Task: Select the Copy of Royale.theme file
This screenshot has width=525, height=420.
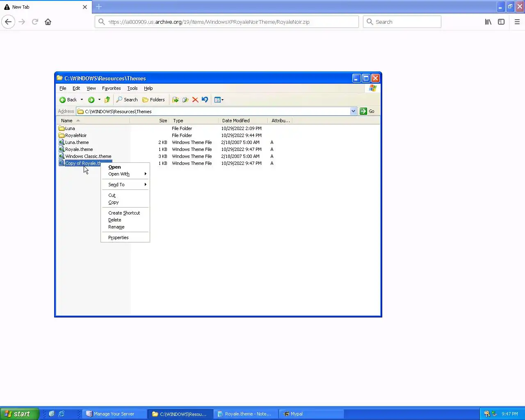Action: (x=80, y=163)
